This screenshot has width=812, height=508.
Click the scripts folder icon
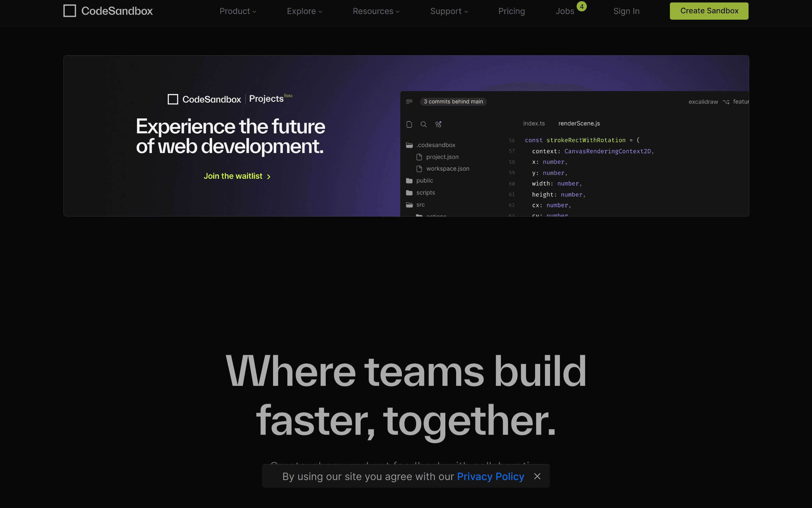click(x=409, y=193)
